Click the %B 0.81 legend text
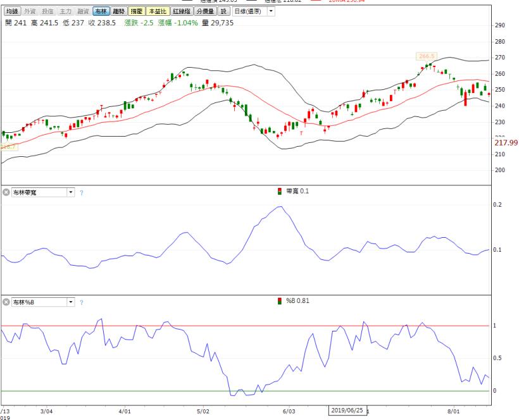The image size is (519, 420). click(297, 301)
